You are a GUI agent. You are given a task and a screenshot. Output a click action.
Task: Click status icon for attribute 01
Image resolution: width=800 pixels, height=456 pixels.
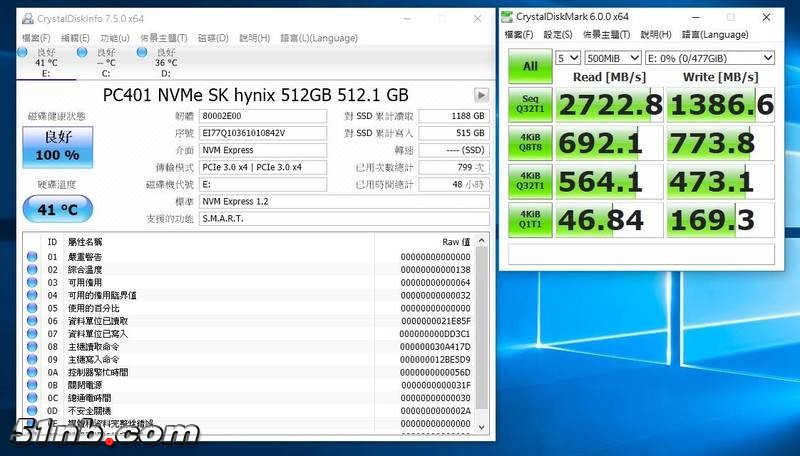pos(33,257)
